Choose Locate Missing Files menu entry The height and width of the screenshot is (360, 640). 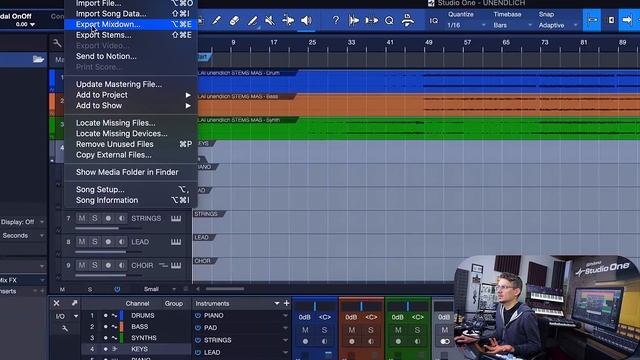point(131,123)
